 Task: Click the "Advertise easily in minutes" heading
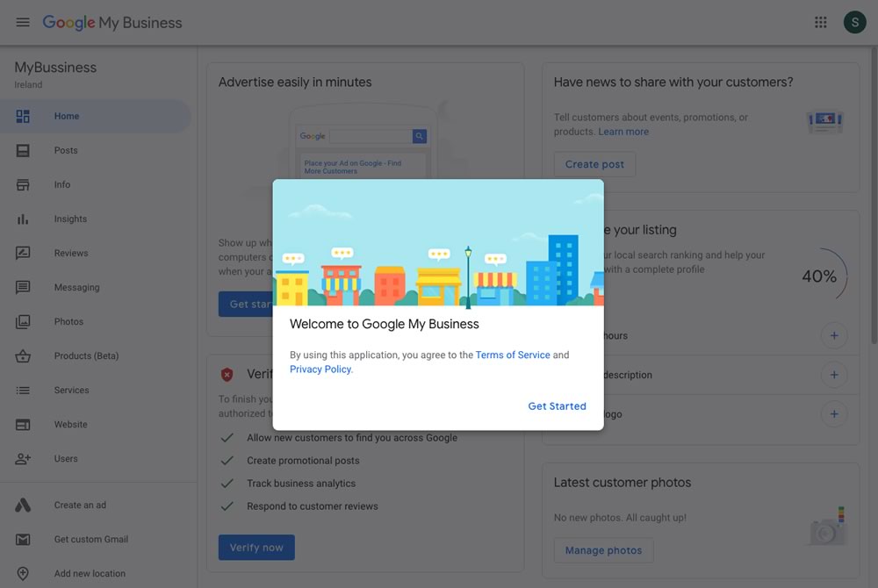[295, 82]
